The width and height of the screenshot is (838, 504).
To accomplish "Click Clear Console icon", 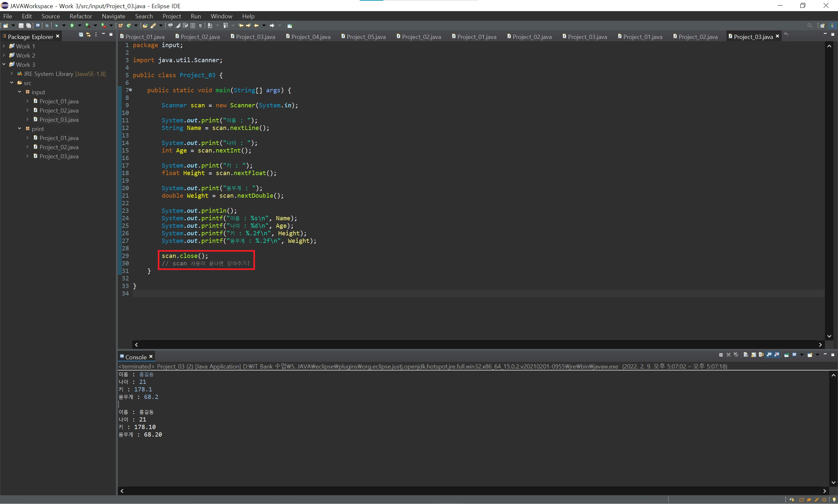I will [x=746, y=355].
